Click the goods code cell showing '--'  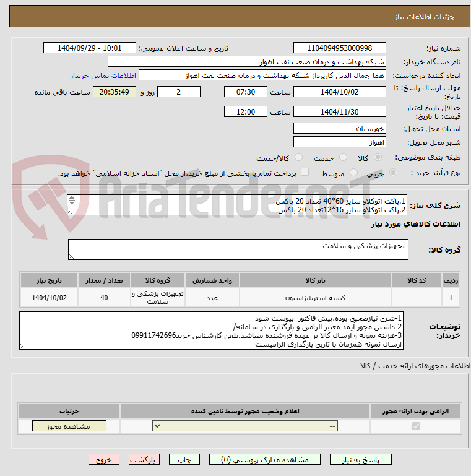coord(416,298)
